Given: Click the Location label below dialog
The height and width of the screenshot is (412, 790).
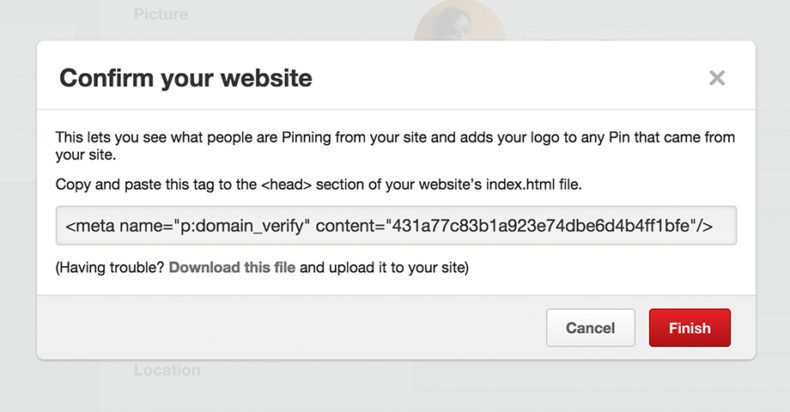Looking at the screenshot, I should (167, 370).
